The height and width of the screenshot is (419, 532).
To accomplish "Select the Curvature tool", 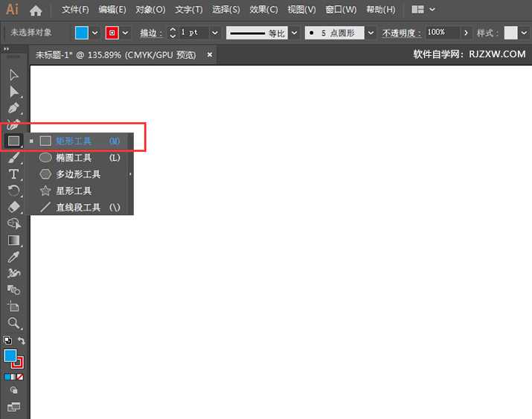I will click(13, 125).
